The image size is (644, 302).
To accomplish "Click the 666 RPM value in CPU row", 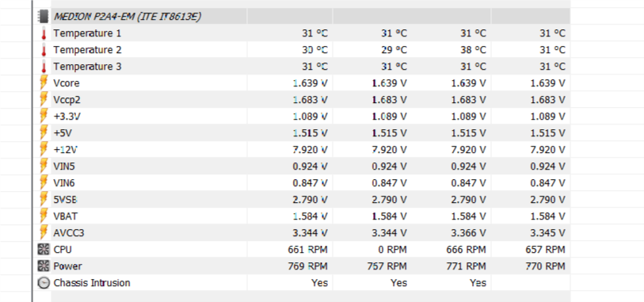I will pyautogui.click(x=466, y=250).
